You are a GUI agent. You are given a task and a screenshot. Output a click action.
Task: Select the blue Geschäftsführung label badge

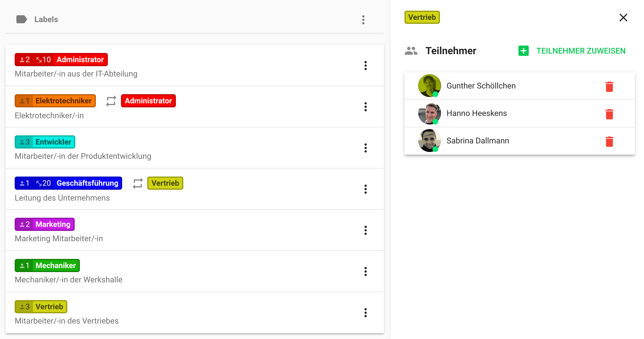pyautogui.click(x=68, y=183)
